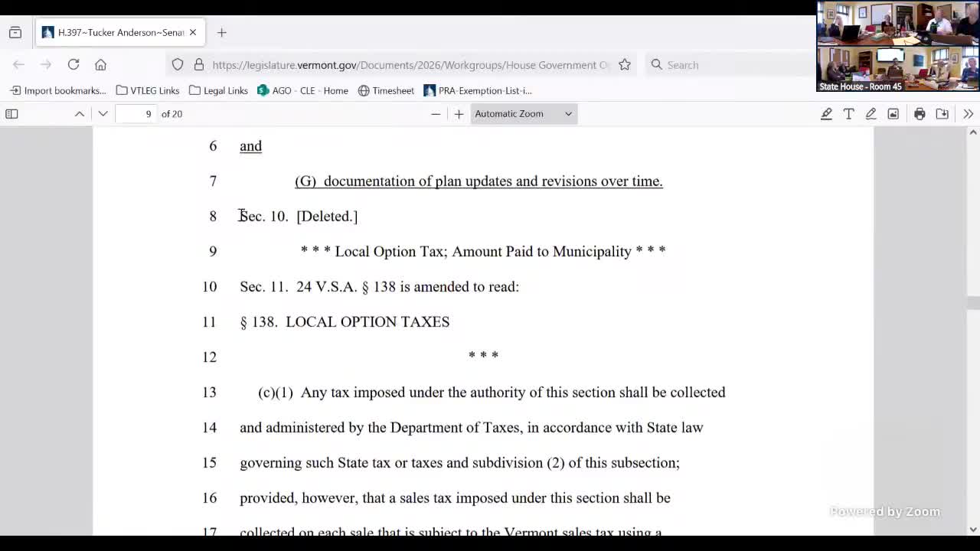980x551 pixels.
Task: Go to the browser home page
Action: pos(100,65)
